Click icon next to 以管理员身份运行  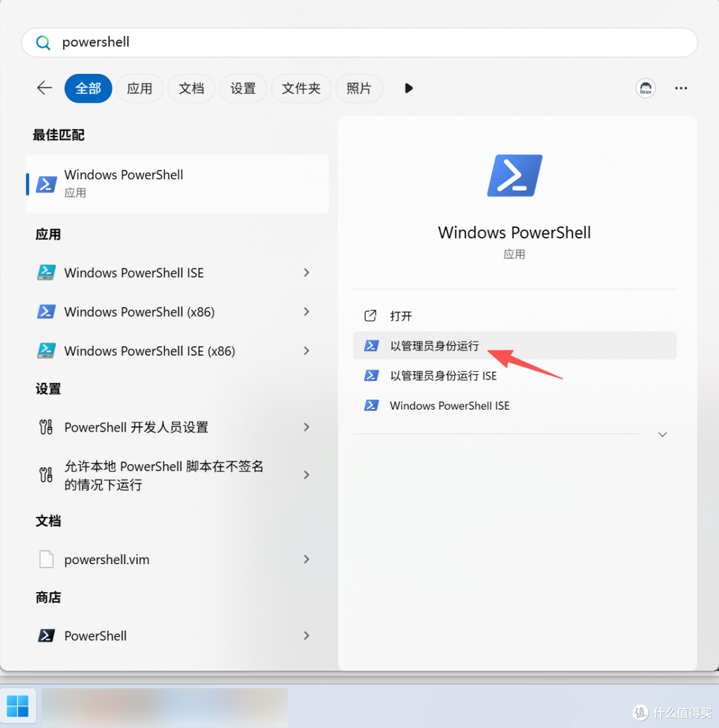[371, 346]
